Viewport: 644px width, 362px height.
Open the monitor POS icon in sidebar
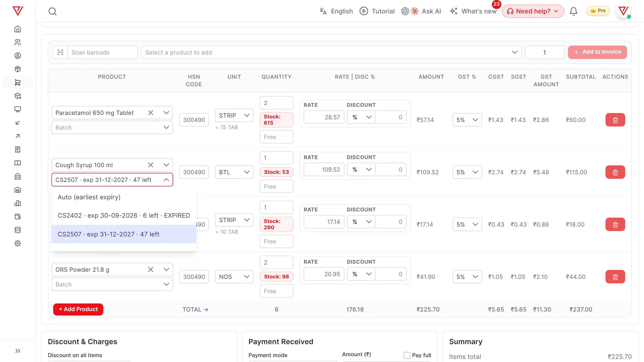coord(18,109)
